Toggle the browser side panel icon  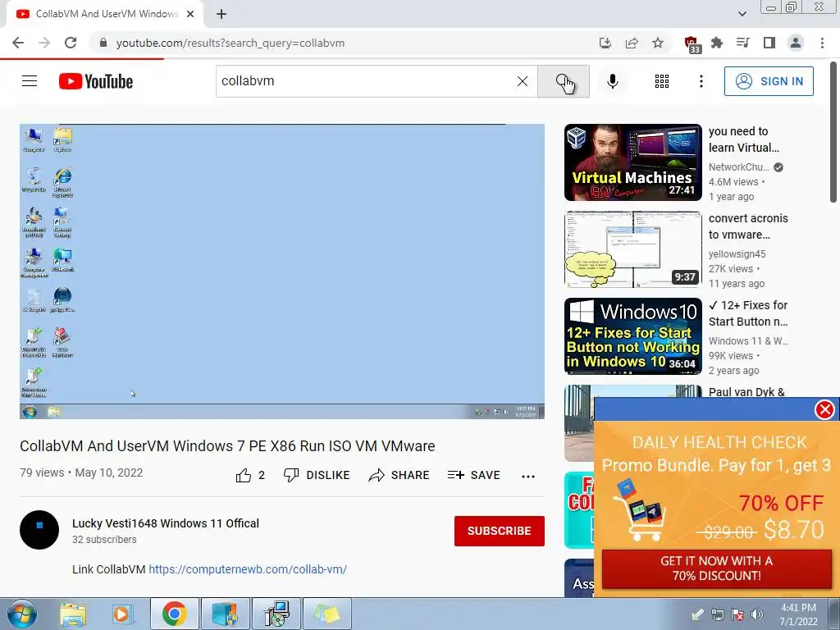tap(769, 43)
